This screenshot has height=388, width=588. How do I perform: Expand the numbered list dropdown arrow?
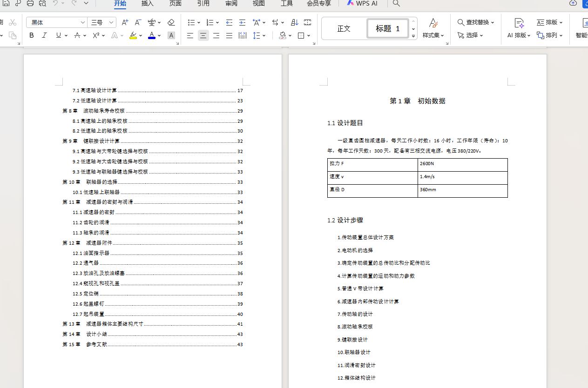click(x=217, y=22)
